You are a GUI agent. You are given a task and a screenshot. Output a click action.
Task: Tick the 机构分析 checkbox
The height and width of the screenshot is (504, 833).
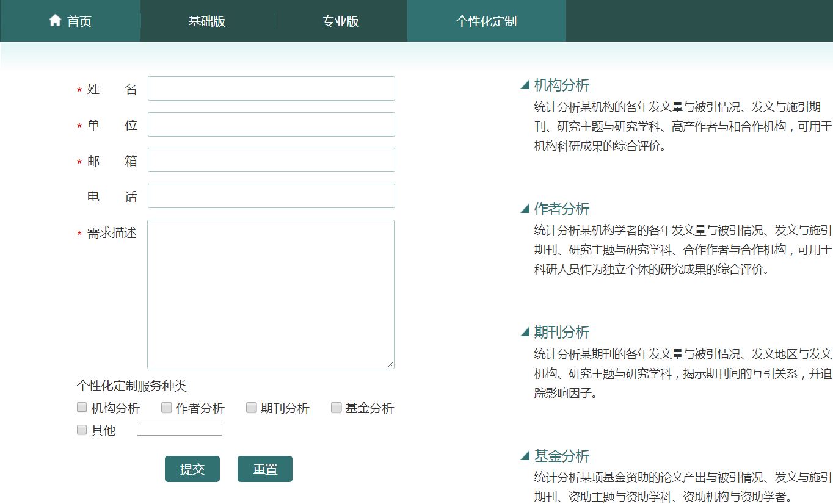(82, 408)
